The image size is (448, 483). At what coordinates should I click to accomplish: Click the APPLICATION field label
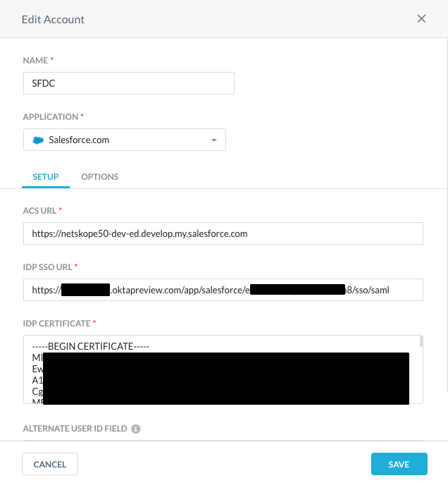coord(51,117)
